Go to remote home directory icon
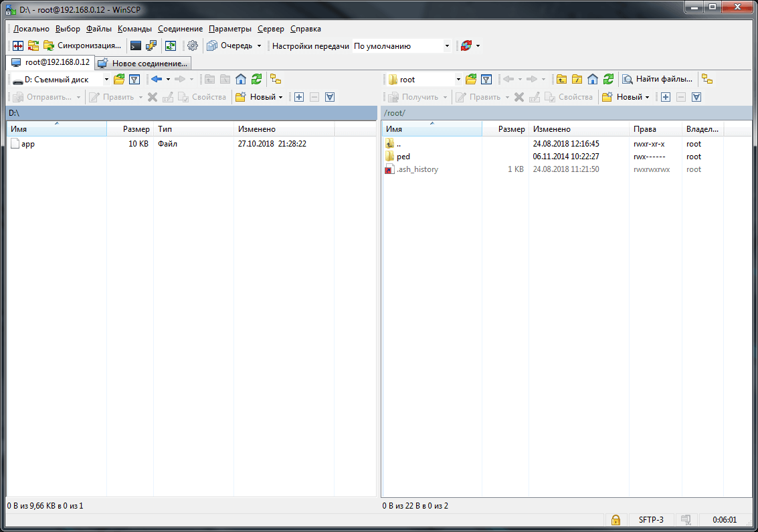758x532 pixels. click(593, 80)
